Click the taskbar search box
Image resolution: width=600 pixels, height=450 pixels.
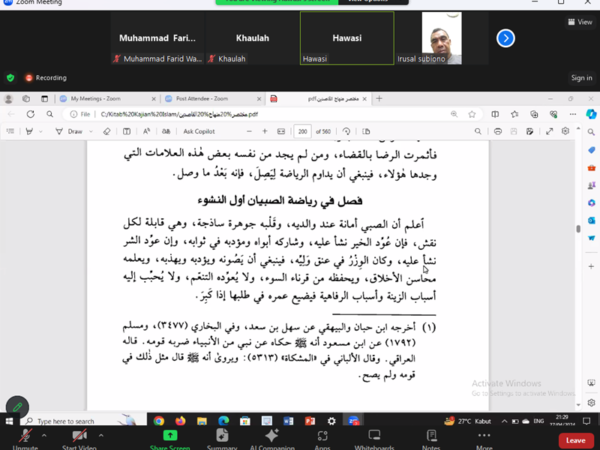coord(82,421)
